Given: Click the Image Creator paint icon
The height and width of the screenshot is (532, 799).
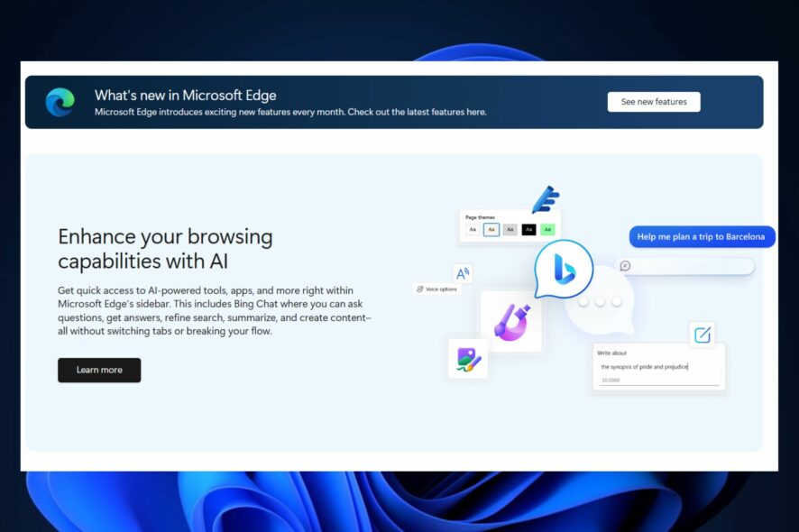Looking at the screenshot, I should point(468,359).
